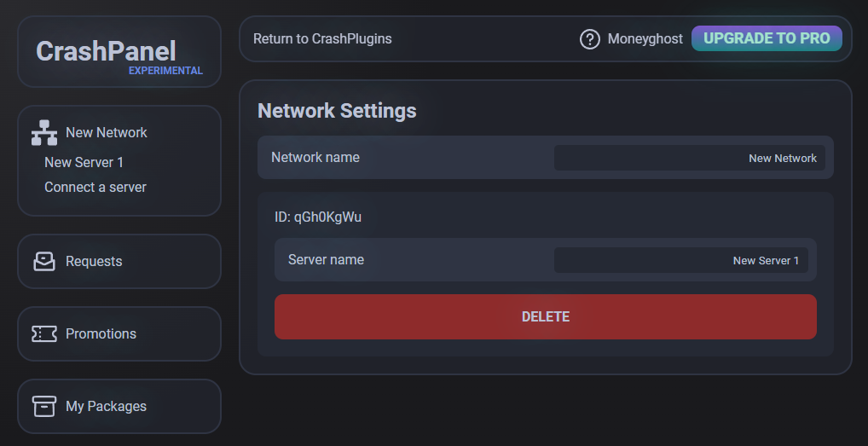This screenshot has height=446, width=868.
Task: Focus the Network name input field
Action: point(689,158)
